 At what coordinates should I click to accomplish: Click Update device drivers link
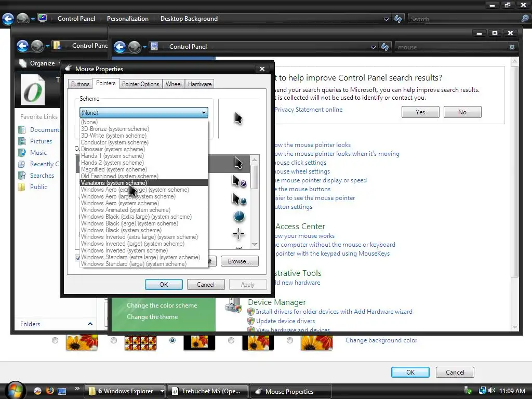(285, 321)
